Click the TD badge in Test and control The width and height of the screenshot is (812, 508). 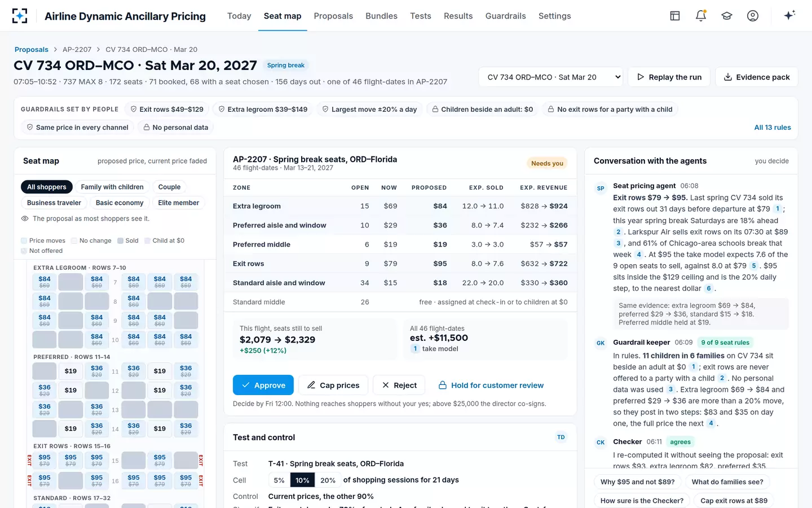pyautogui.click(x=561, y=437)
